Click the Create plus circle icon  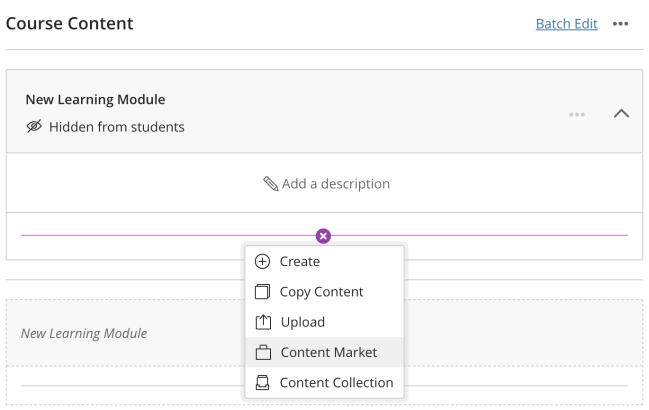click(x=262, y=261)
